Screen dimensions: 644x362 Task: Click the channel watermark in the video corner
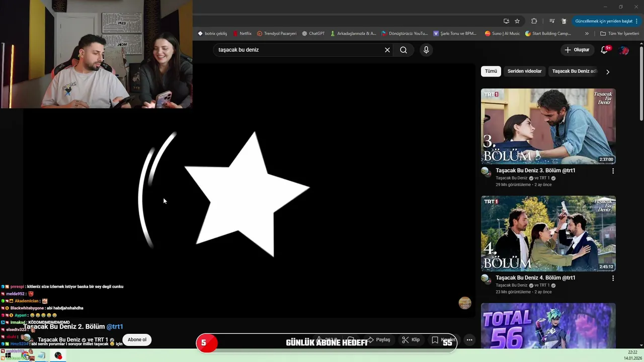[x=465, y=303]
